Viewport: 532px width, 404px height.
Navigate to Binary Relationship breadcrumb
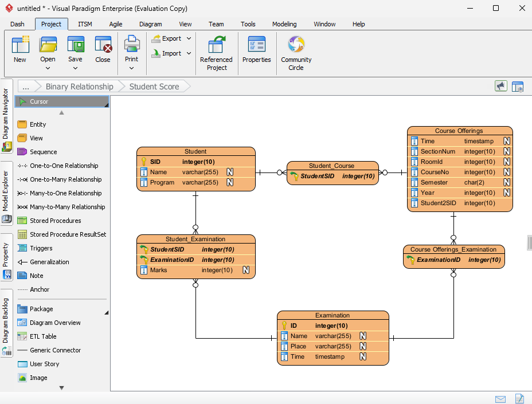[x=79, y=87]
